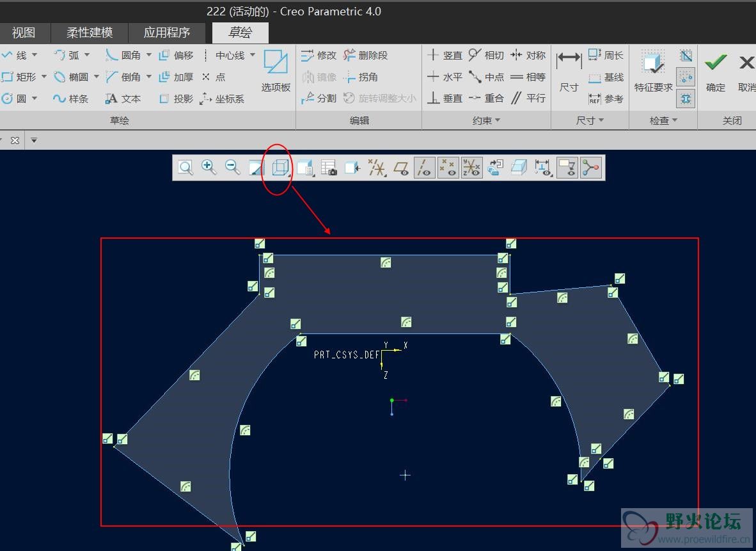Select the Spline (样条) tool
Screen dimensions: 756x551
[72, 99]
